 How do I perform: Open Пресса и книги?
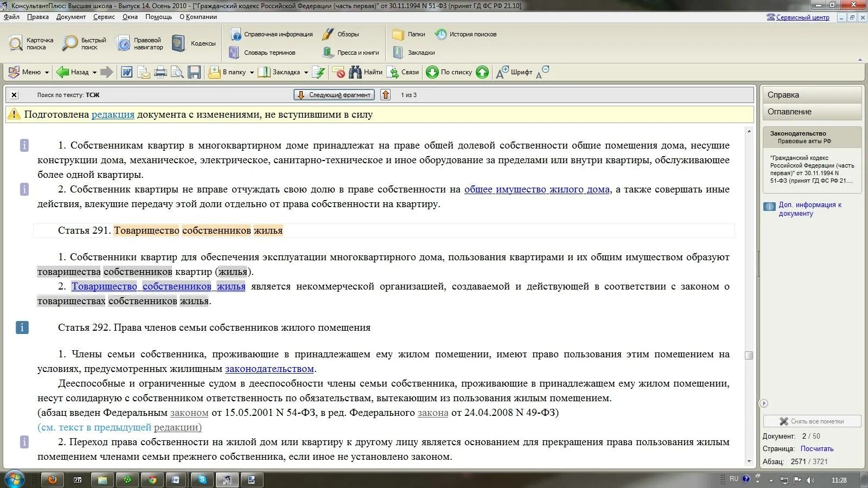click(x=351, y=53)
